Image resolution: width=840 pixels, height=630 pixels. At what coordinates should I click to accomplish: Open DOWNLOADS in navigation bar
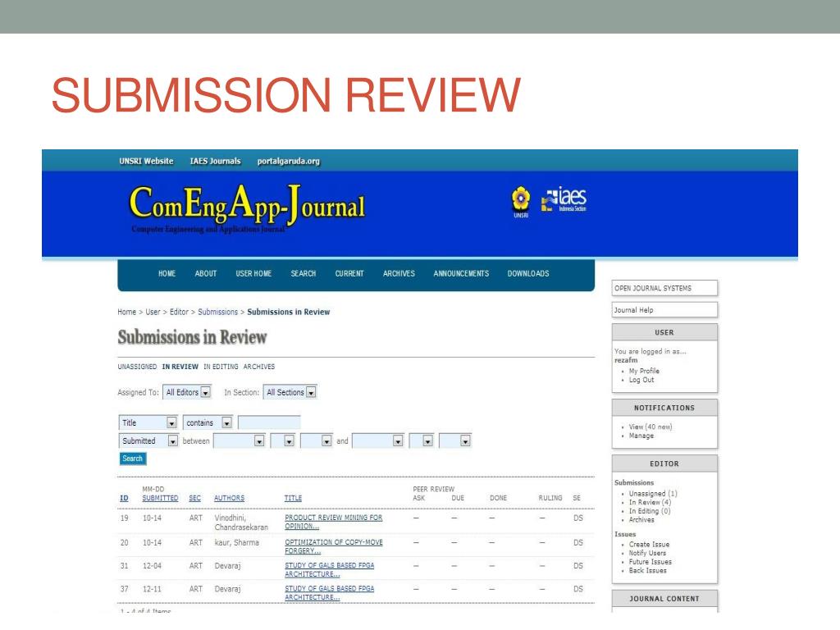(x=528, y=273)
